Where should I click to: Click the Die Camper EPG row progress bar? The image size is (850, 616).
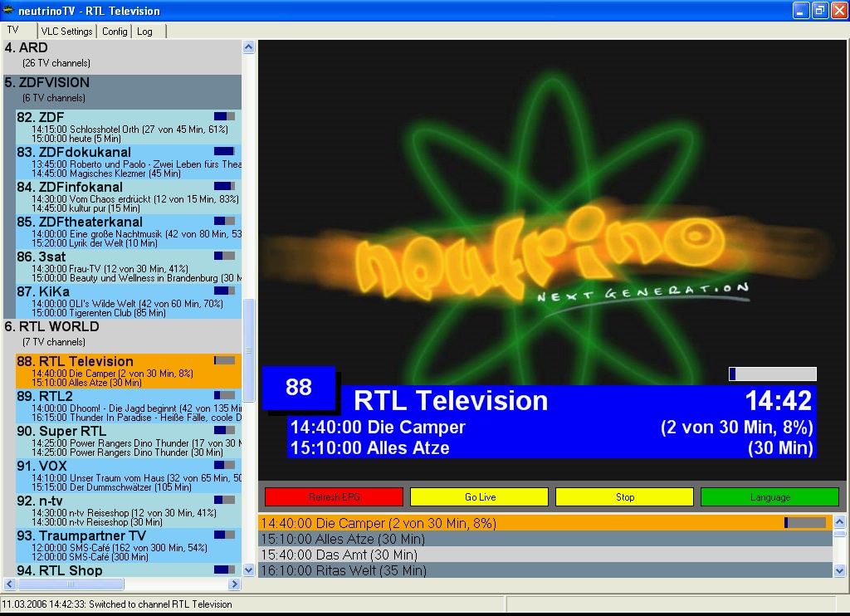click(x=804, y=522)
